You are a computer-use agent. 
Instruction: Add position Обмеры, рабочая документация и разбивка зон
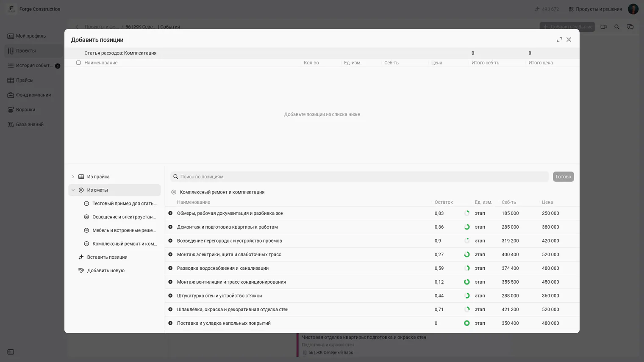[170, 213]
